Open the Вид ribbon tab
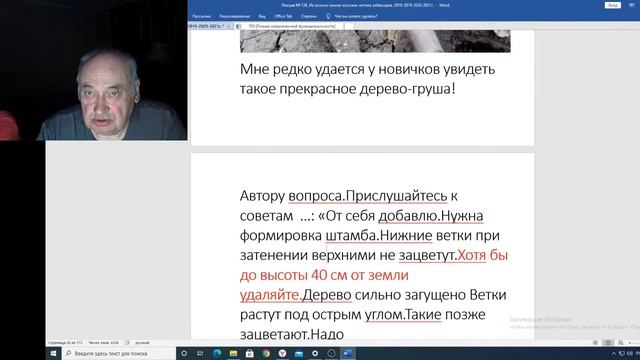Image resolution: width=640 pixels, height=360 pixels. point(262,16)
